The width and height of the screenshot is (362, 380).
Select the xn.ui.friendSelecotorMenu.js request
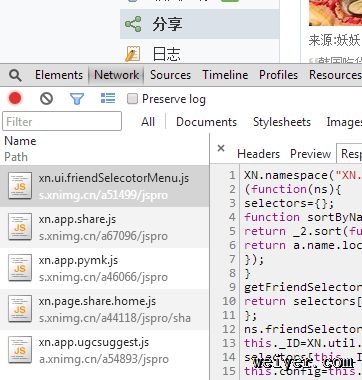tap(105, 186)
